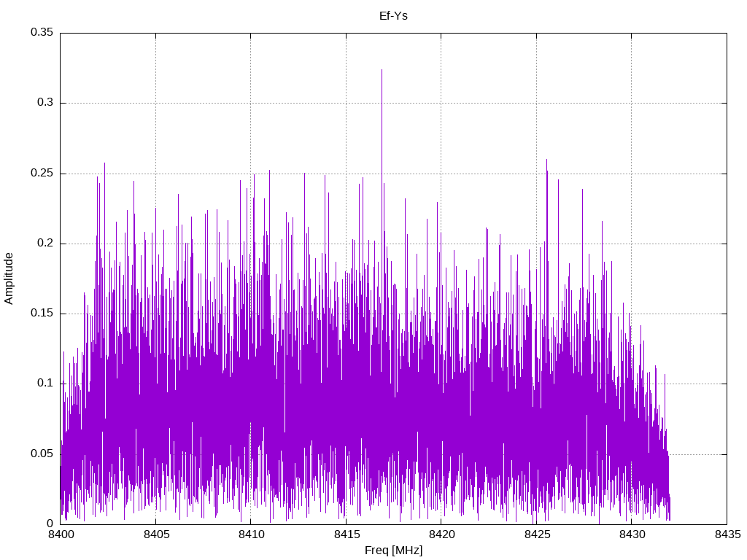747x560 pixels.
Task: Click the plot title "Ef-Ys"
Action: click(393, 16)
